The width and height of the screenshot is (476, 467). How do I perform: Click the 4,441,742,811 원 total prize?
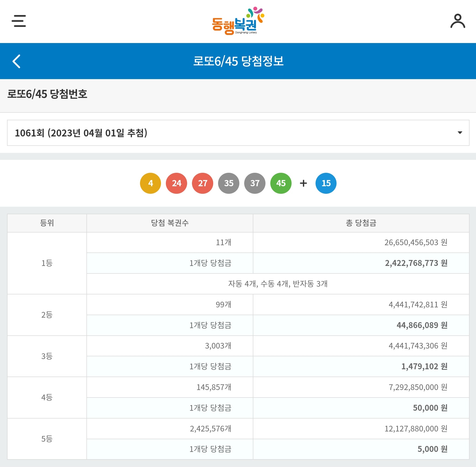(x=361, y=305)
